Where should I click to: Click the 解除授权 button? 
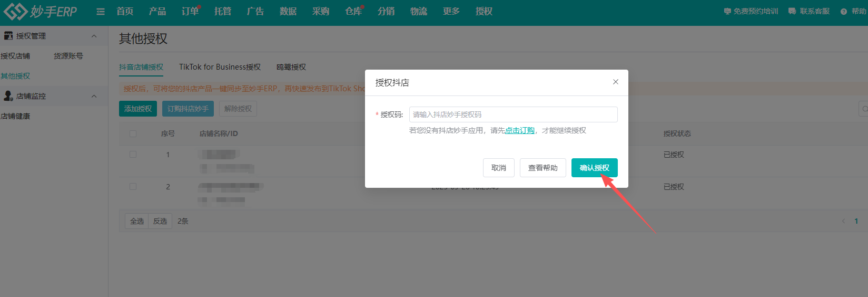[x=238, y=109]
